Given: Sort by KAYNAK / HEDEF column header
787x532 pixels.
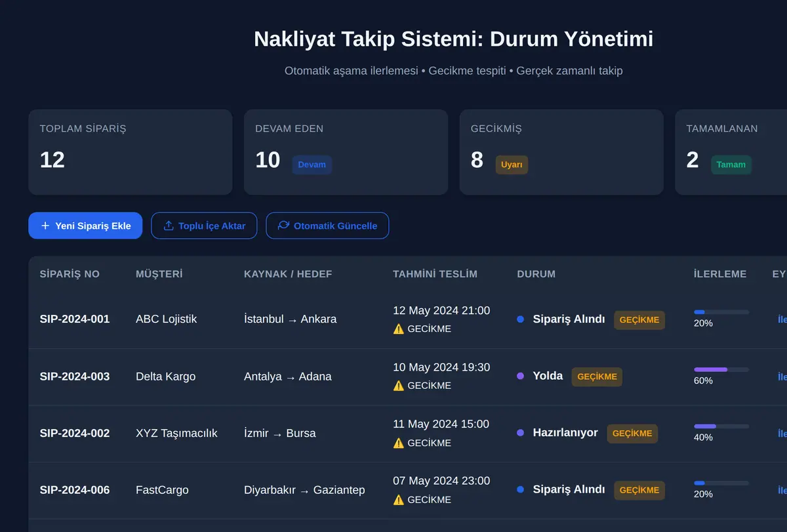Looking at the screenshot, I should pyautogui.click(x=288, y=274).
